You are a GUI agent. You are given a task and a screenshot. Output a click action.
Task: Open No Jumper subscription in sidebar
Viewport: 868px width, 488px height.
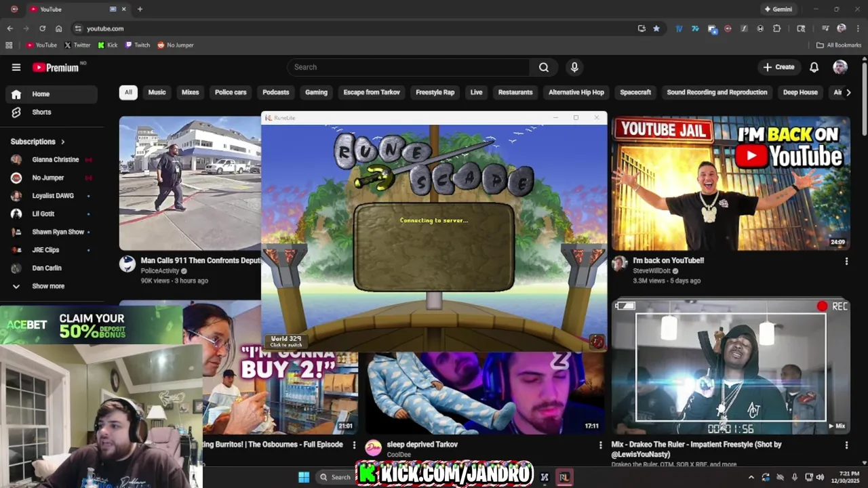coord(52,178)
